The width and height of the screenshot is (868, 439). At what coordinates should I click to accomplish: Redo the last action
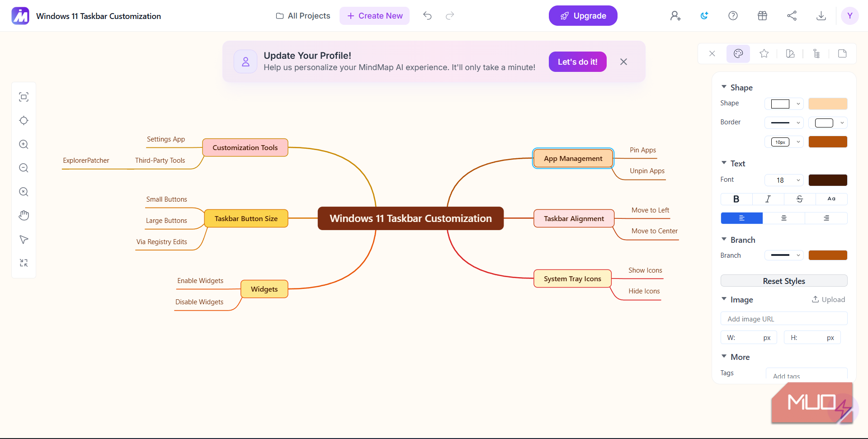pos(450,16)
